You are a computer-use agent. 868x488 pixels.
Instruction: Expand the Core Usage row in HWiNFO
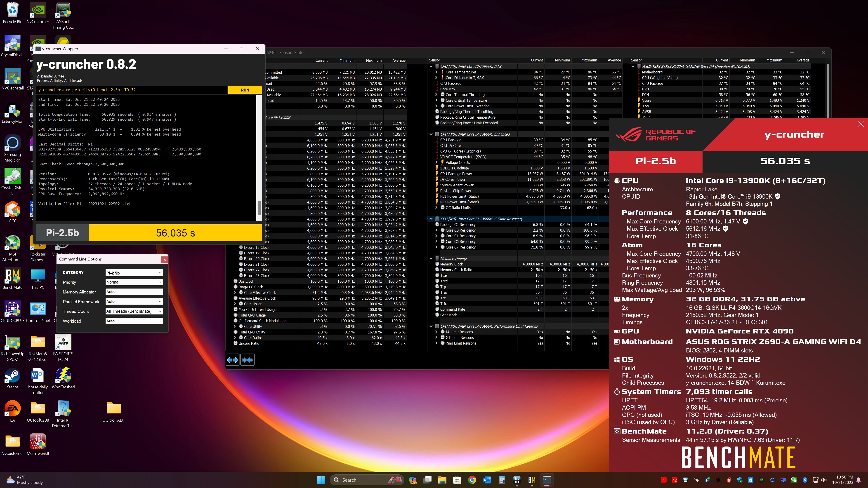235,304
